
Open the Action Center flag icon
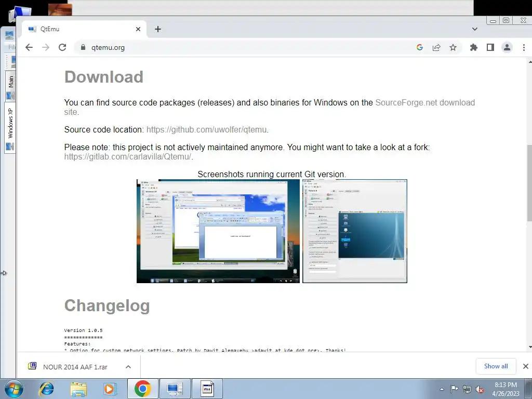tap(454, 389)
